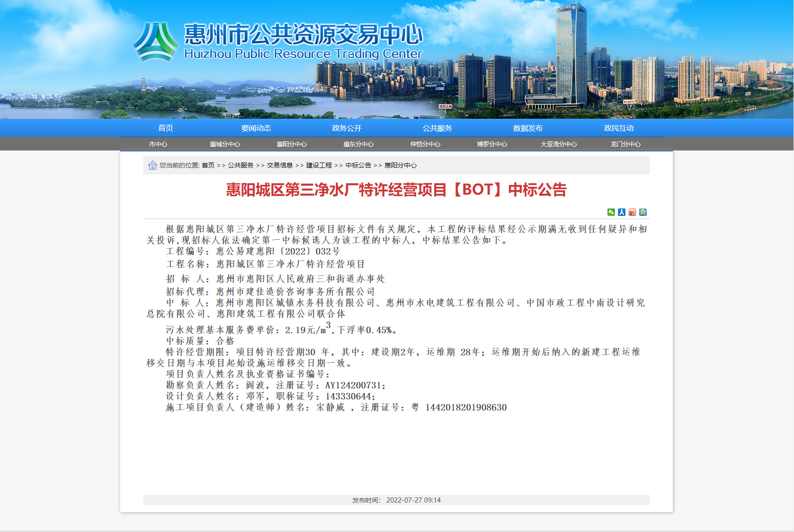Share to Sina Weibo icon
Viewport: 794px width, 532px height.
pyautogui.click(x=632, y=212)
